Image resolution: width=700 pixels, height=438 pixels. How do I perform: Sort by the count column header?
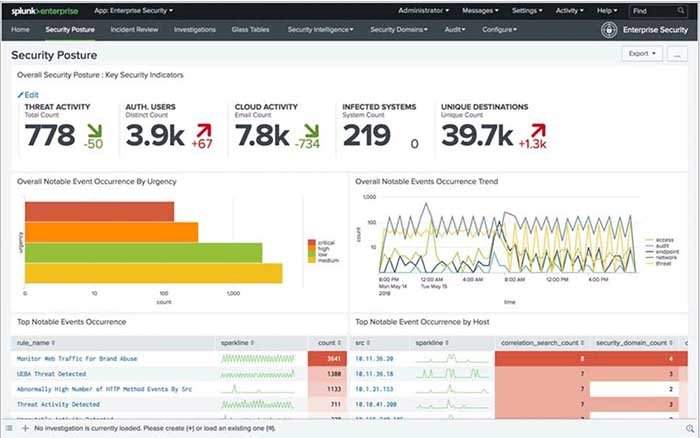329,343
